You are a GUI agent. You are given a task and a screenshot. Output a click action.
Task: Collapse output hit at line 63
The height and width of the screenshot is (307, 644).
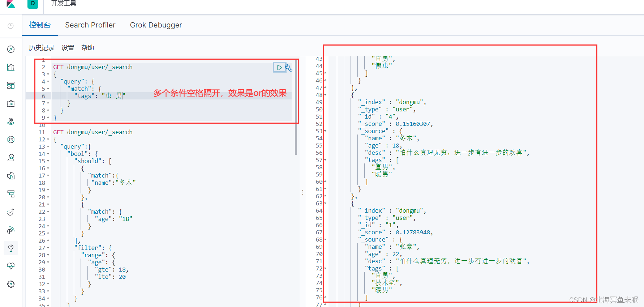(325, 203)
